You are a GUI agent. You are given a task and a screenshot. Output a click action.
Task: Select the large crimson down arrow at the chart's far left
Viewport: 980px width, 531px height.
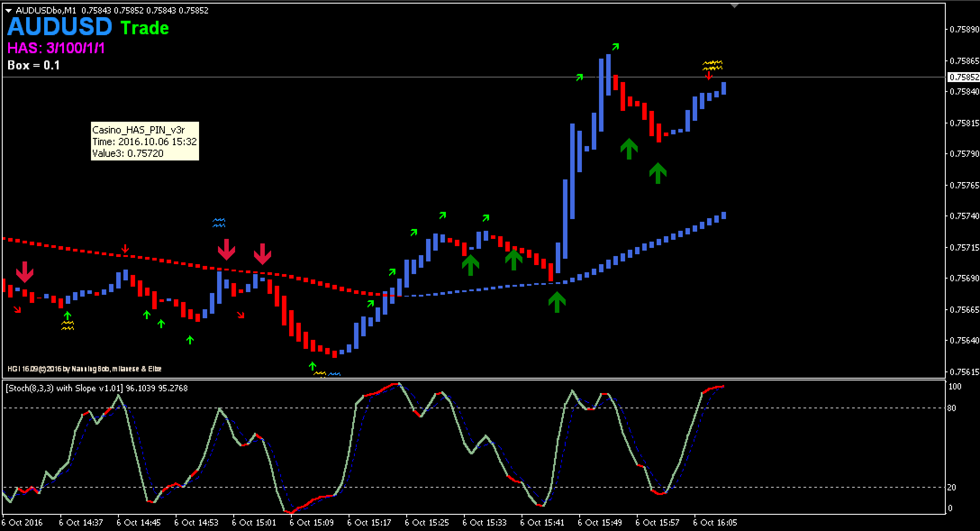[x=25, y=272]
